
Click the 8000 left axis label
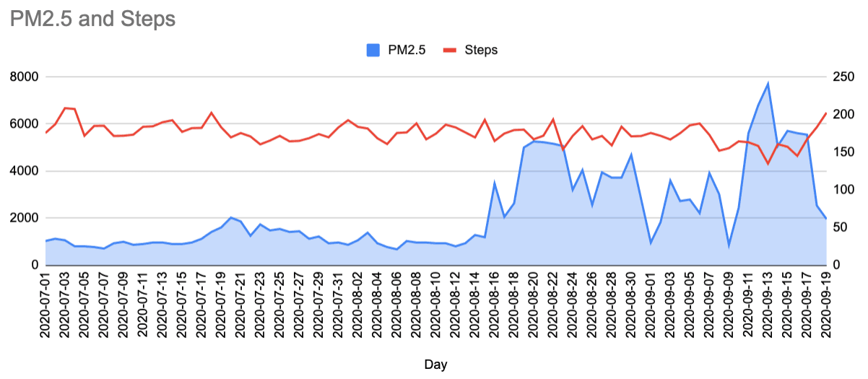click(x=23, y=77)
